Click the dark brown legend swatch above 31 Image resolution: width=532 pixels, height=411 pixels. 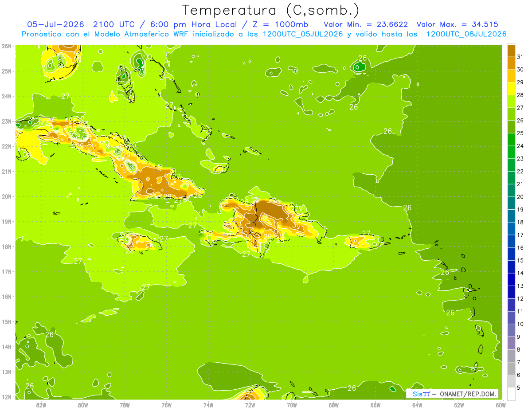coord(511,50)
